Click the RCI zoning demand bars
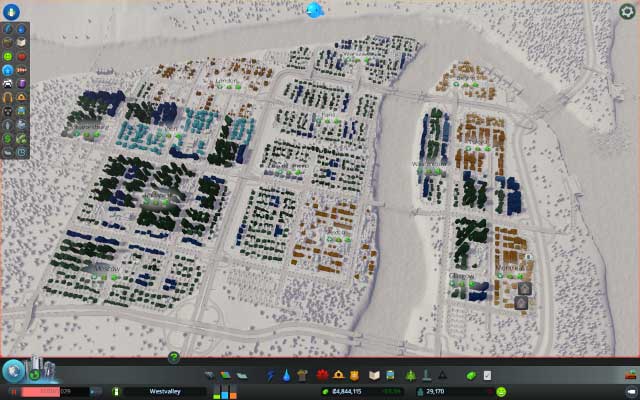This screenshot has width=640, height=400. [223, 391]
